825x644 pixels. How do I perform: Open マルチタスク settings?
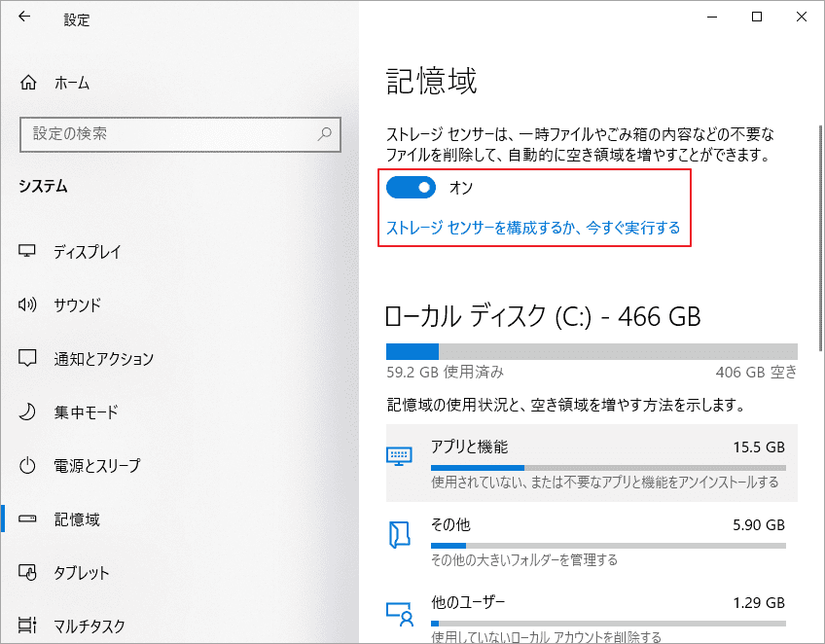pyautogui.click(x=180, y=626)
